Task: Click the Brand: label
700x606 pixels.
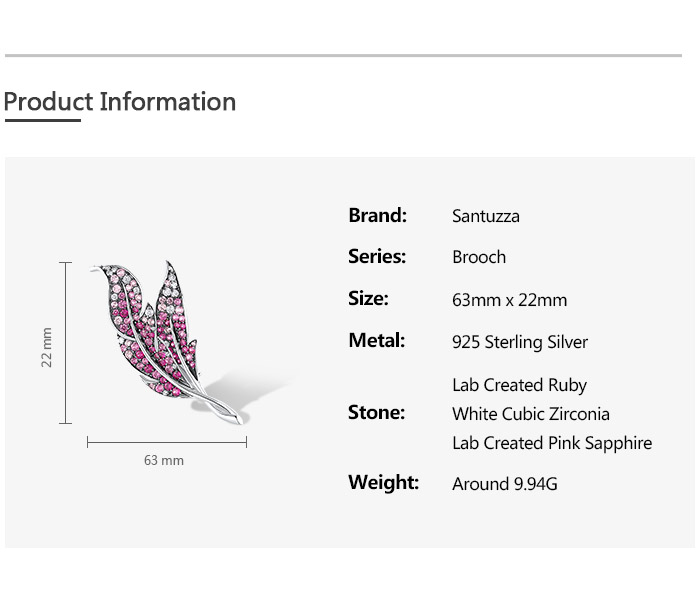Action: coord(377,215)
